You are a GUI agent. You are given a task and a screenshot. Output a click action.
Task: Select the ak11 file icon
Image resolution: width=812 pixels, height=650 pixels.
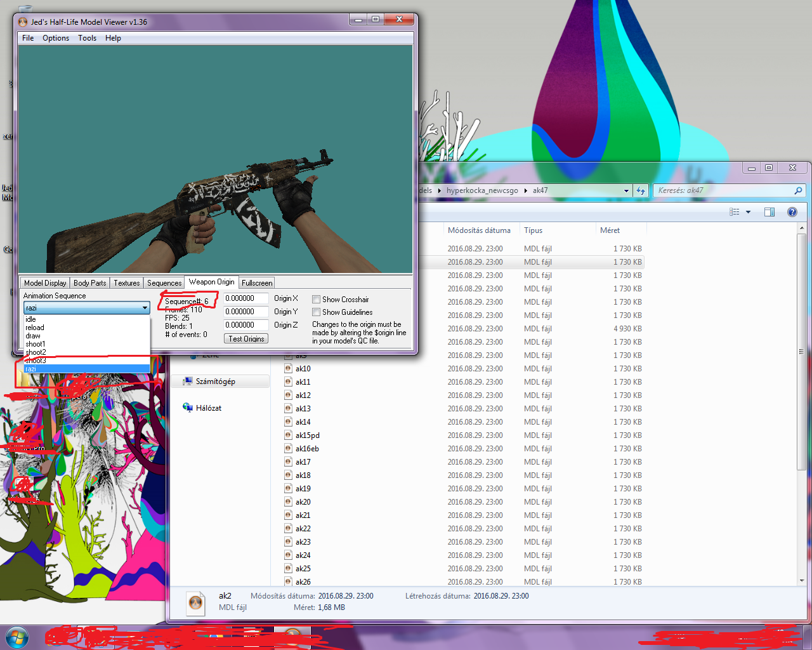(289, 381)
